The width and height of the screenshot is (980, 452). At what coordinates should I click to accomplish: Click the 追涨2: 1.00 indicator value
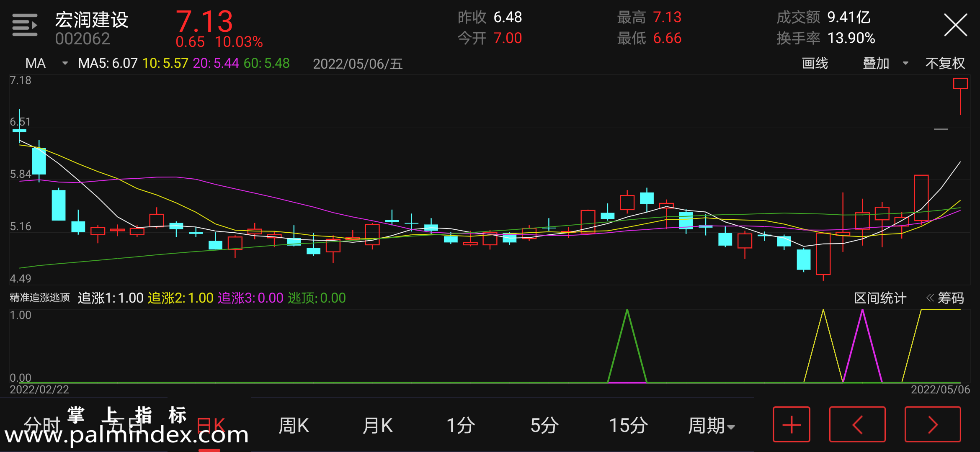181,298
